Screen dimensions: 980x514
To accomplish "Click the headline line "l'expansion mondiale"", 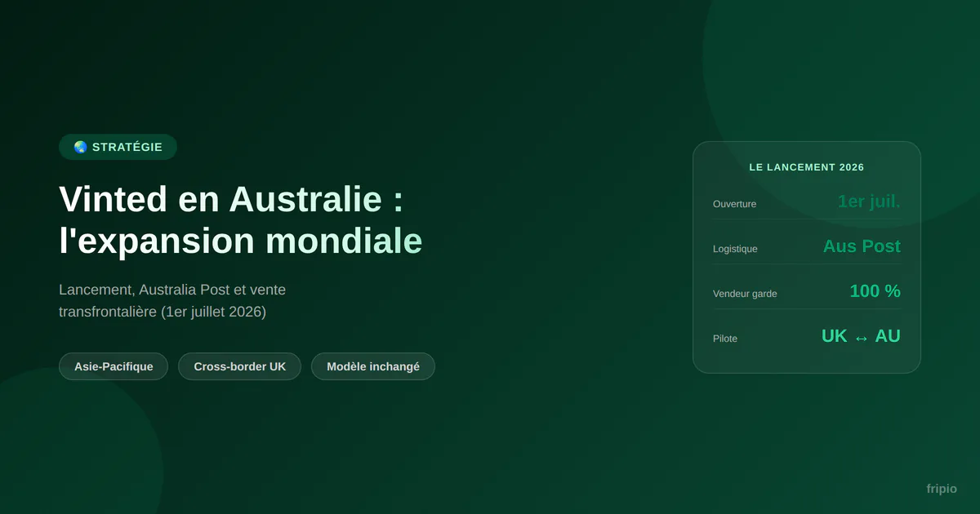I will tap(241, 241).
